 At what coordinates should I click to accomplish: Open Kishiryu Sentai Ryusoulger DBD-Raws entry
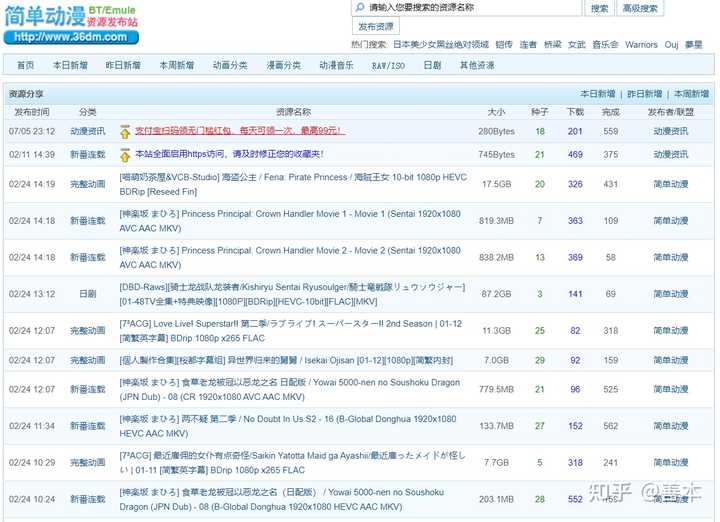tap(292, 294)
